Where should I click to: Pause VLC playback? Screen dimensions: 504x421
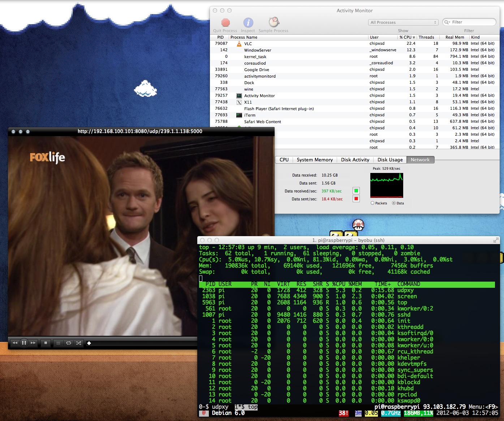coord(24,343)
